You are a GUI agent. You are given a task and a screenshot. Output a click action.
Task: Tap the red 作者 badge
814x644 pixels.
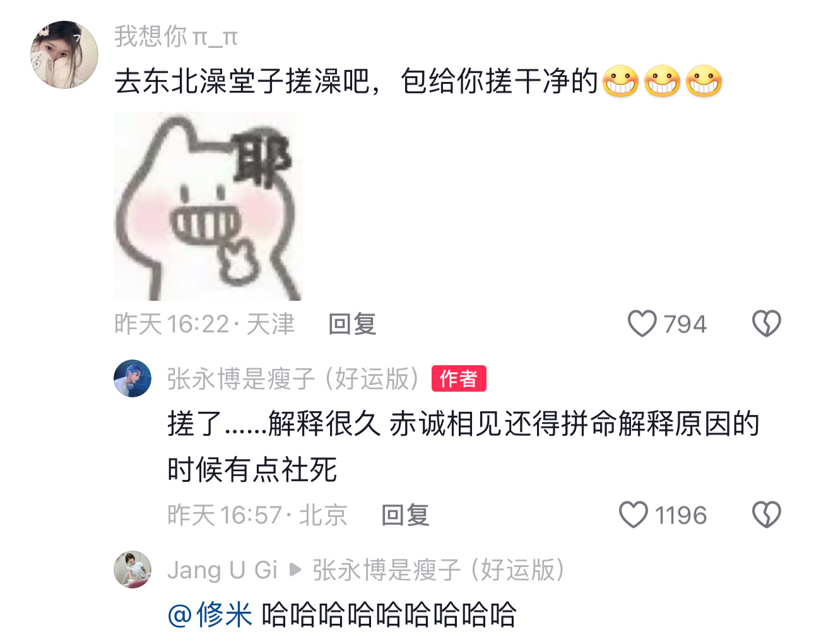(459, 378)
